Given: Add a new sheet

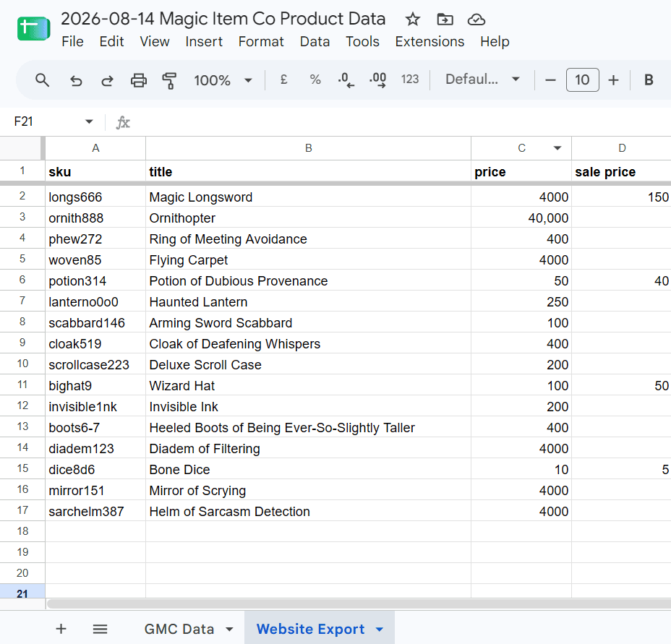Looking at the screenshot, I should (x=61, y=629).
